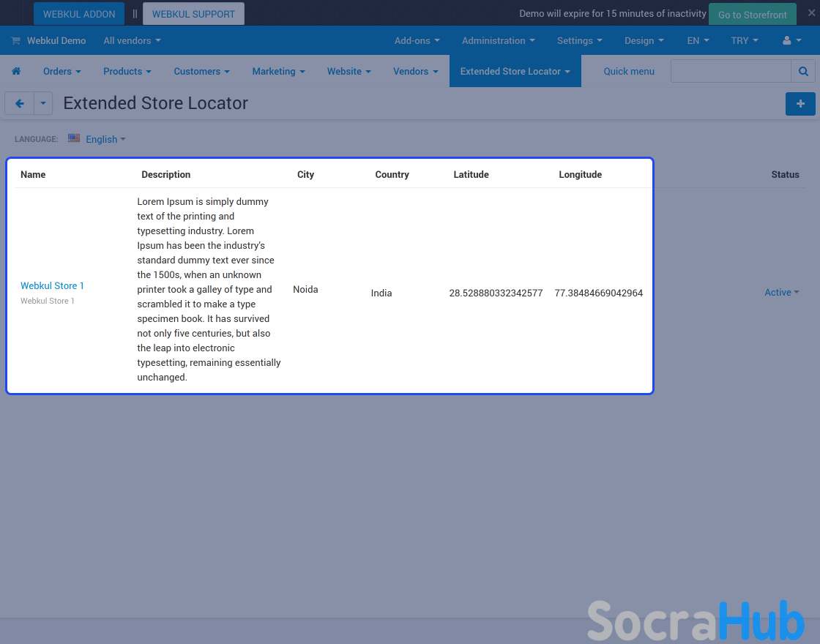
Task: Open the EN language selector
Action: point(698,40)
